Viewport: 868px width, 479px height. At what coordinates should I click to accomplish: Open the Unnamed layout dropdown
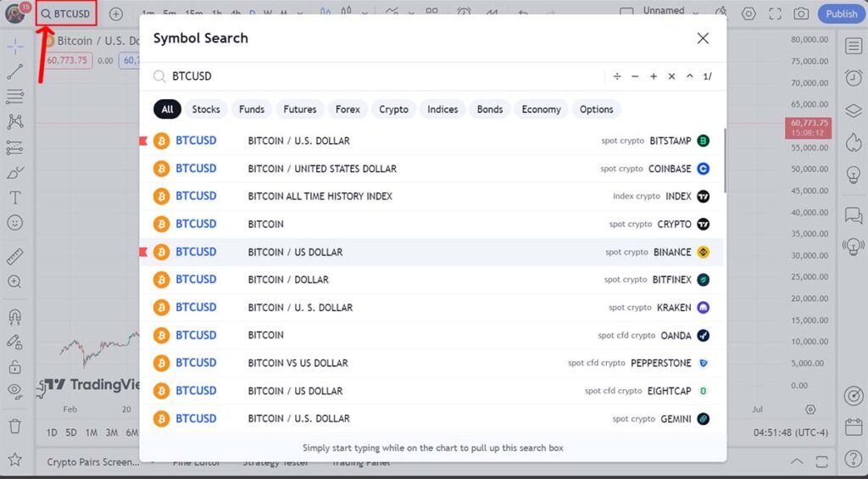tap(664, 11)
